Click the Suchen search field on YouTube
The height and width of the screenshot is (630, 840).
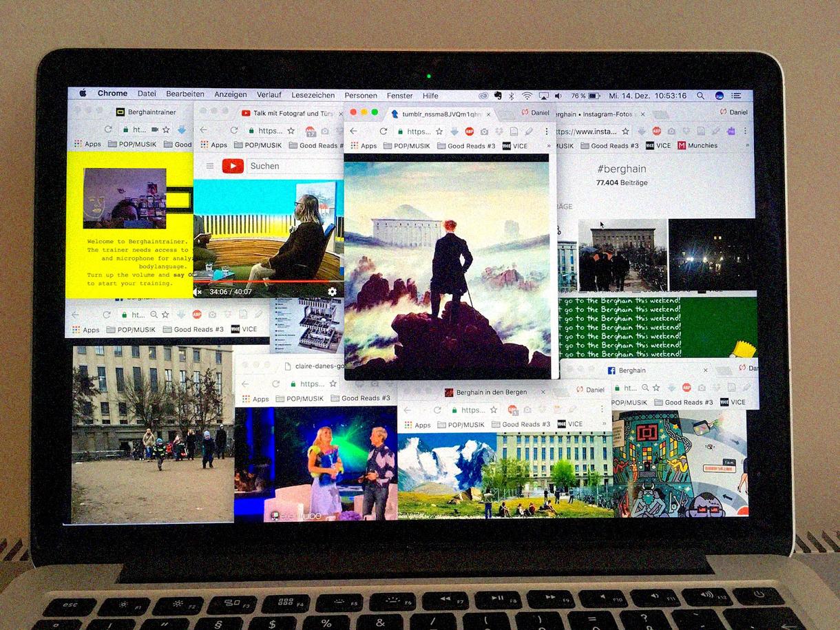coord(294,166)
